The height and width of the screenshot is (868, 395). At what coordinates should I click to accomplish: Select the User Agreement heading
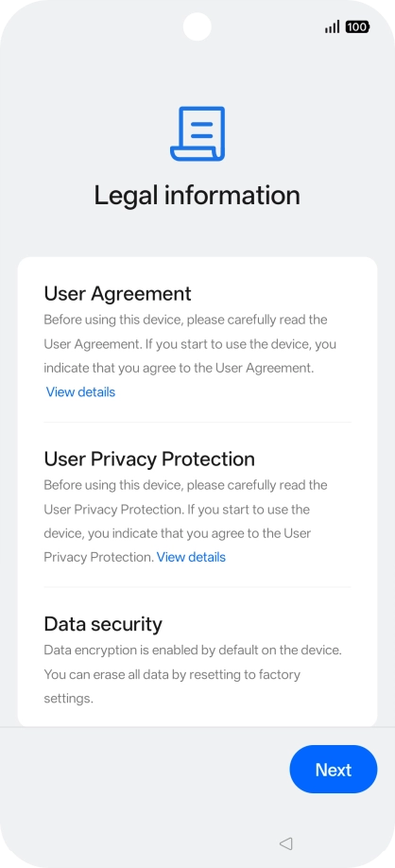(x=117, y=293)
